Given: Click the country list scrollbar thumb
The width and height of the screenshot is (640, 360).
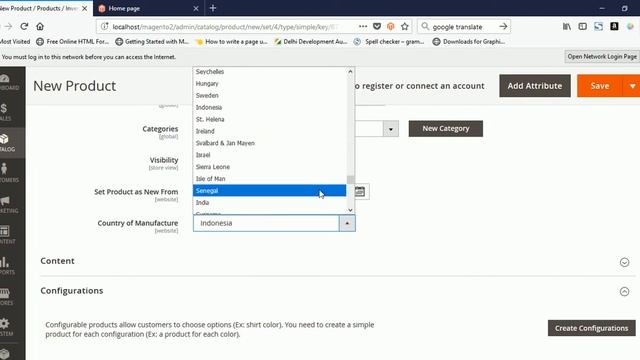Looking at the screenshot, I should click(x=350, y=179).
